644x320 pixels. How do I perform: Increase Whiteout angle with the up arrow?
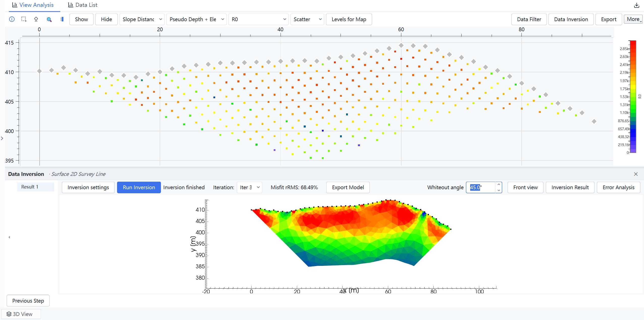(499, 185)
